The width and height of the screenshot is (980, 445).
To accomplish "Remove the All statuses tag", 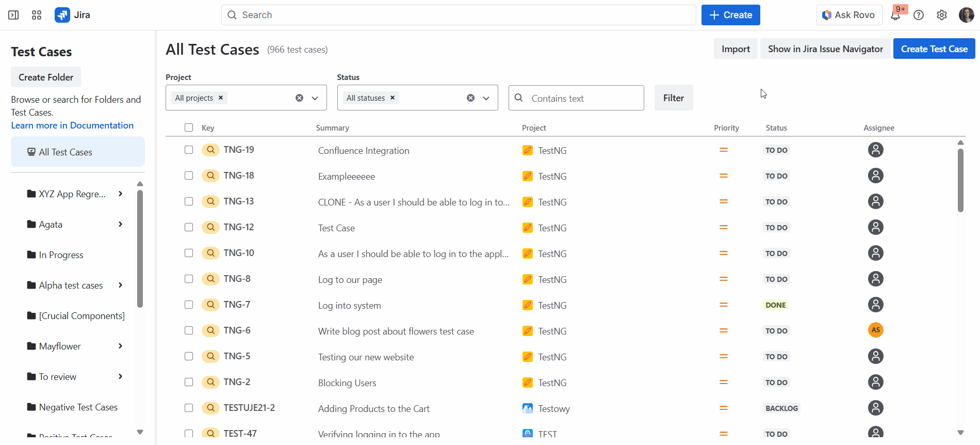I will click(x=393, y=98).
